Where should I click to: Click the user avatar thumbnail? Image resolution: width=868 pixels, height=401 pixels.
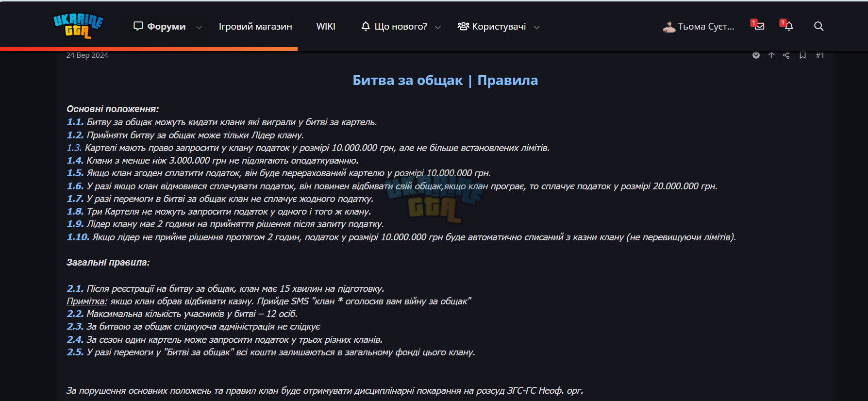[x=669, y=27]
